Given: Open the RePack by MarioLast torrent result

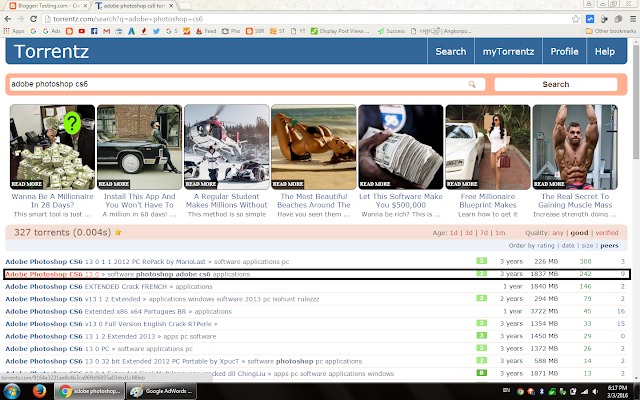Looking at the screenshot, I should click(147, 262).
